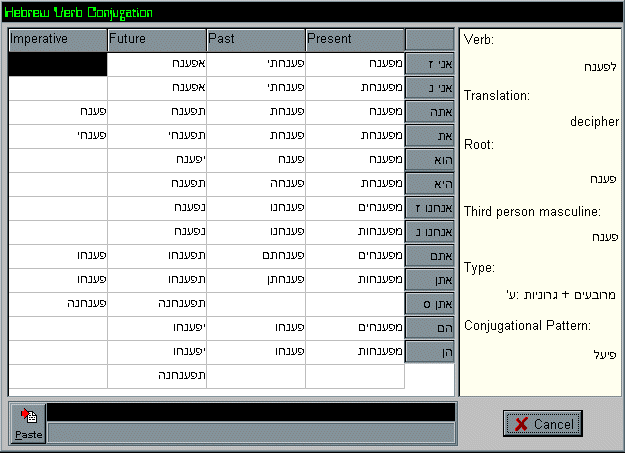Select the Future cell תפענחו in the אתם row
Viewport: 625px width, 453px height.
point(157,256)
